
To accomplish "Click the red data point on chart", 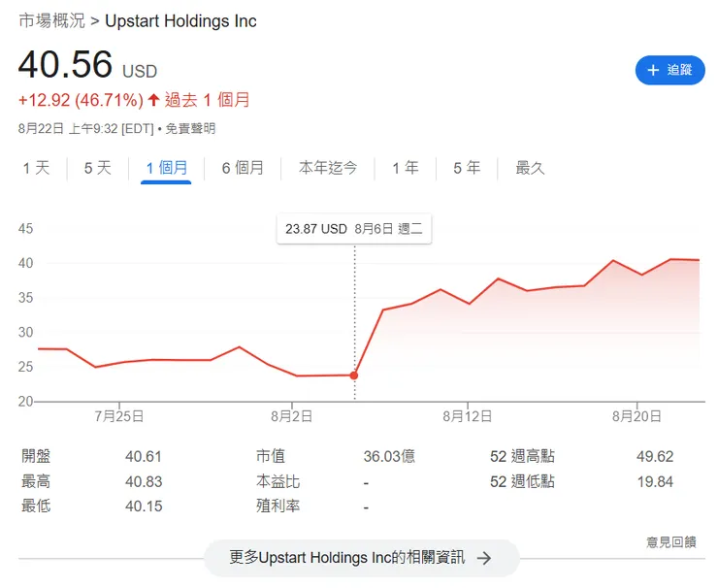I will (354, 376).
